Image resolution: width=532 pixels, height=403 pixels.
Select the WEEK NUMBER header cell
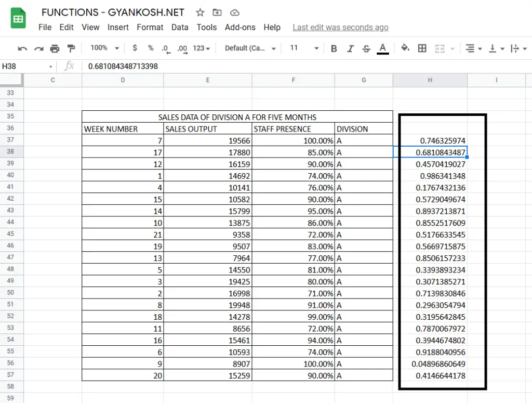123,128
